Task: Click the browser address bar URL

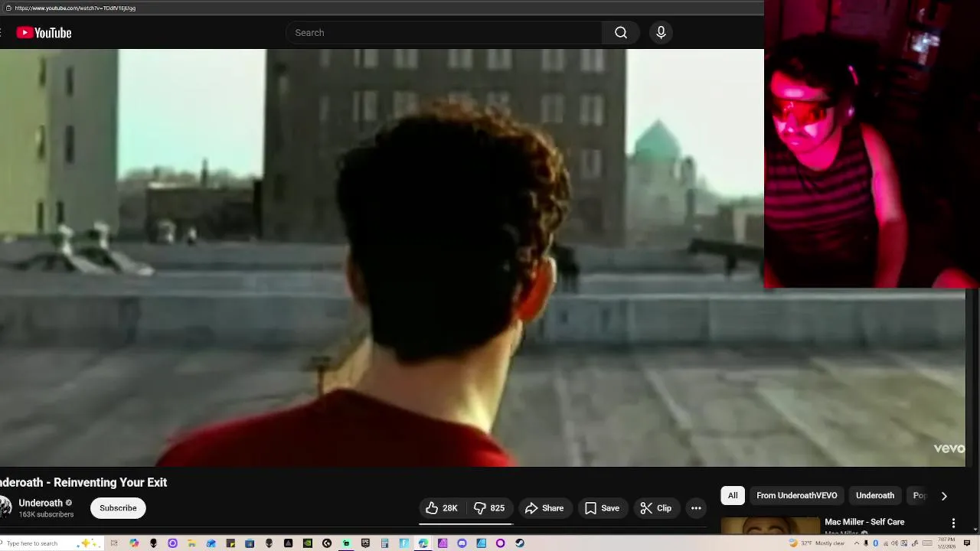Action: (x=75, y=8)
